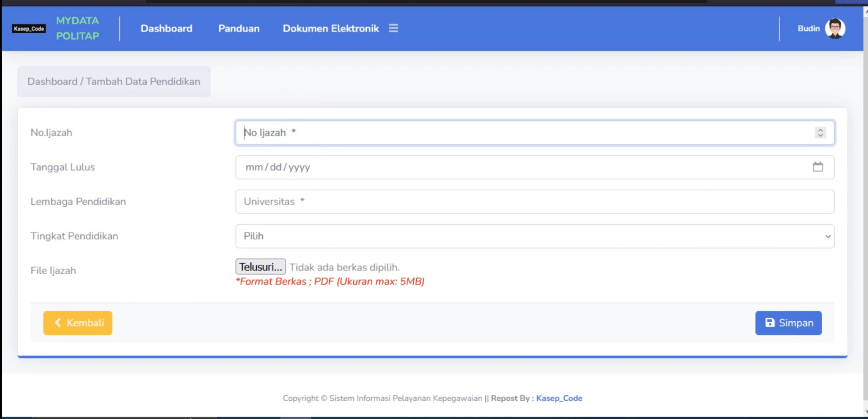
Task: Click Budin's profile avatar
Action: 835,29
